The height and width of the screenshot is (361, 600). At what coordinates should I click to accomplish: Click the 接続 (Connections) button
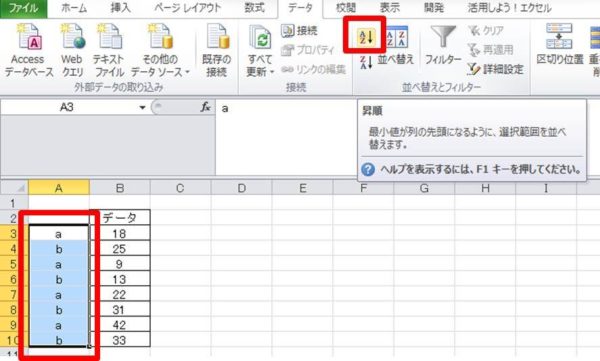[299, 30]
